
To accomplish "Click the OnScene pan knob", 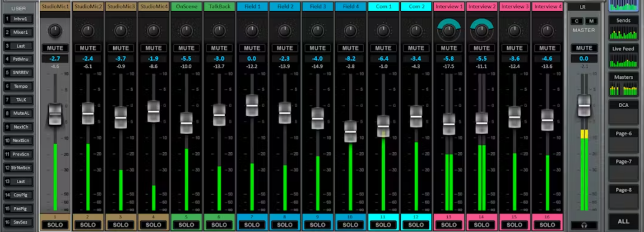I will point(186,31).
